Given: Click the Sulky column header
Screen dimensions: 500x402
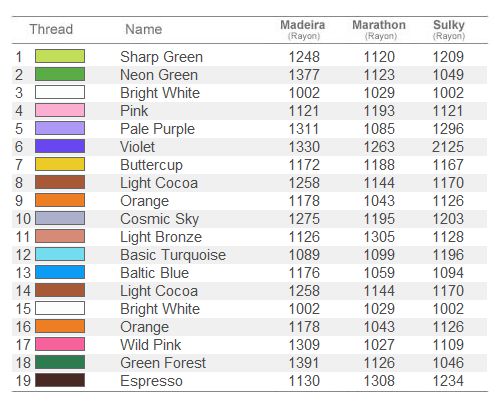Looking at the screenshot, I should coord(449,29).
